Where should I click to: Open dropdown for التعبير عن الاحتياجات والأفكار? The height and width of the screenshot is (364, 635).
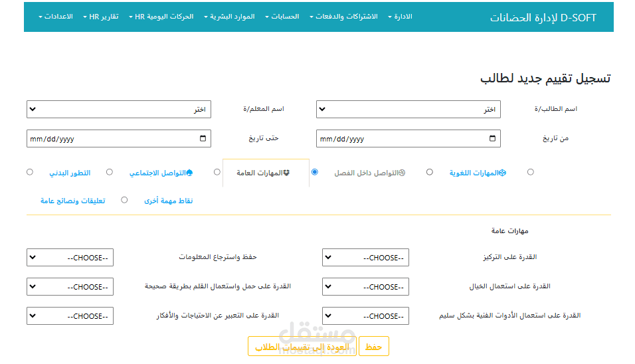tap(70, 316)
